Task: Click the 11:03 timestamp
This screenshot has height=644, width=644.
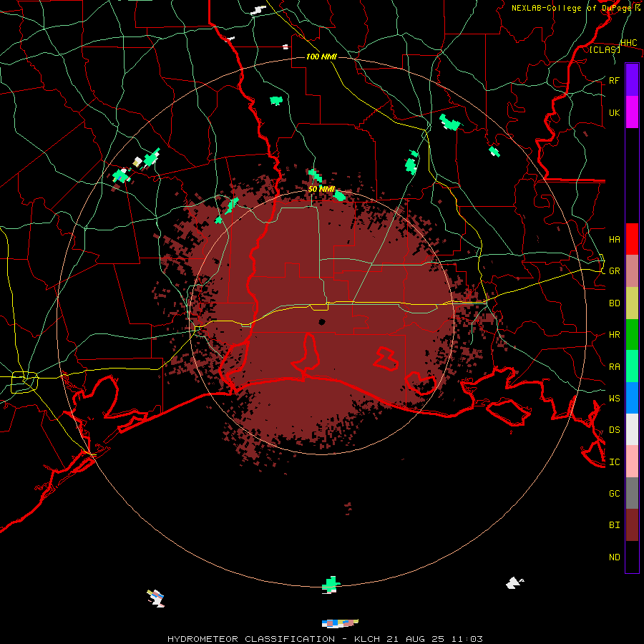Action: coord(467,639)
